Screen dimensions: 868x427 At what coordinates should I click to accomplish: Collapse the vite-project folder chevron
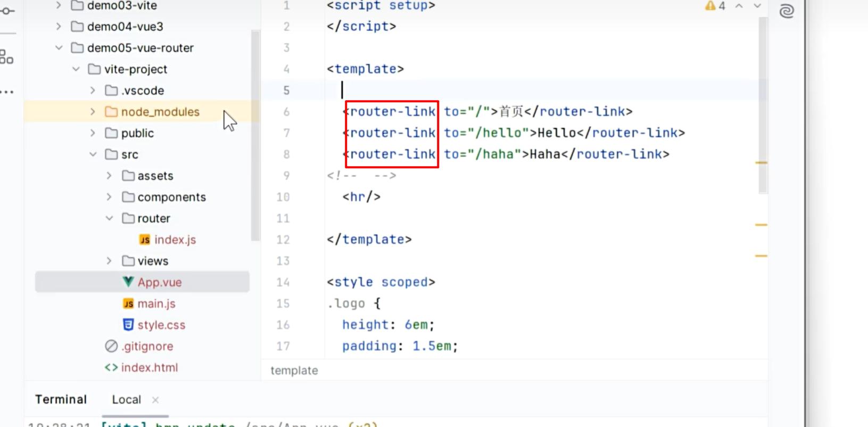[76, 69]
